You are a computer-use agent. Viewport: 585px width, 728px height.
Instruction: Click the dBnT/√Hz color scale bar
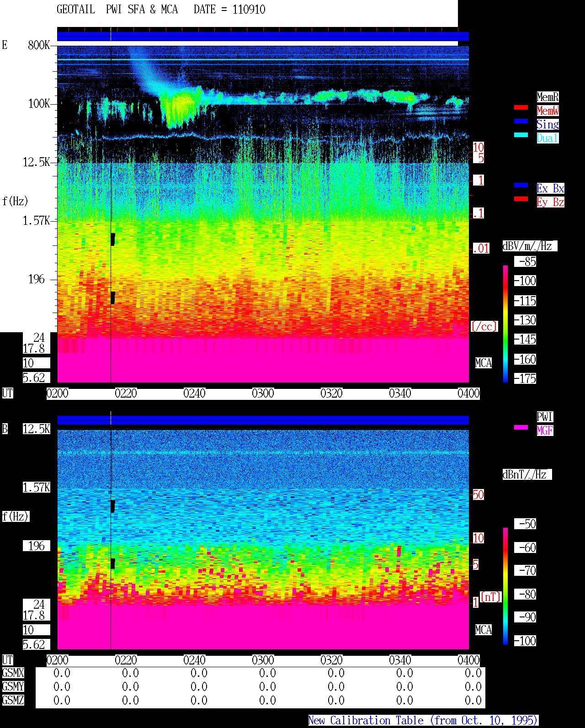[505, 586]
